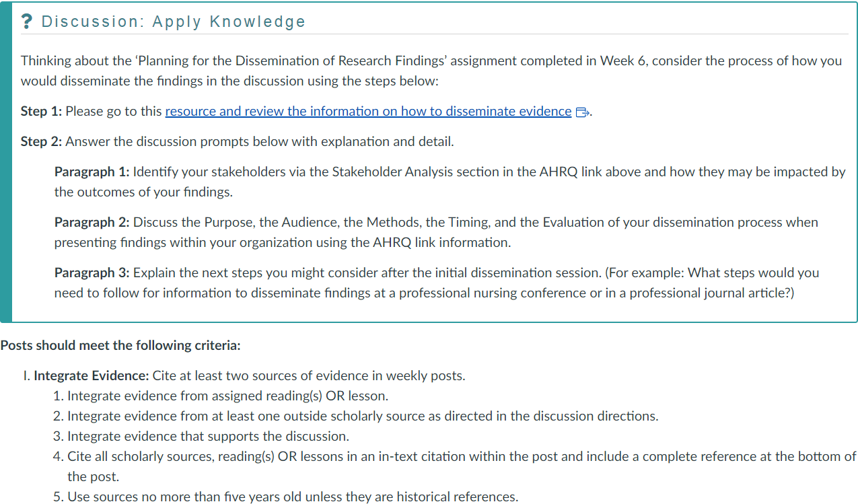Click the "Paragraph 1:" bold label
Screen dimensions: 858x504
(x=92, y=172)
